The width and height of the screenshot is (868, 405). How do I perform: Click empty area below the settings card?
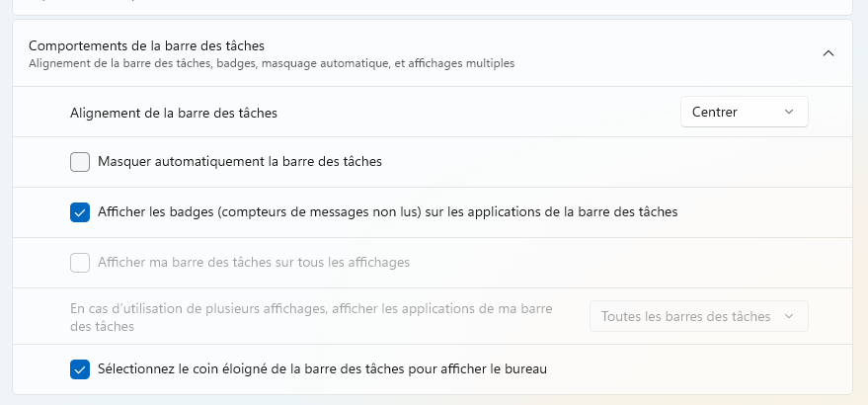pos(433,400)
